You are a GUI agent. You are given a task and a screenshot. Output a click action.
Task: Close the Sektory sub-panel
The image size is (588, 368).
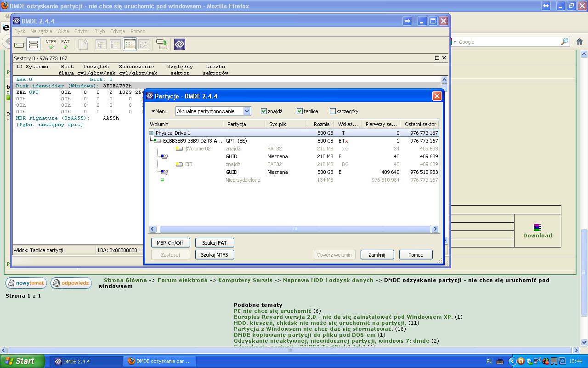pos(444,58)
